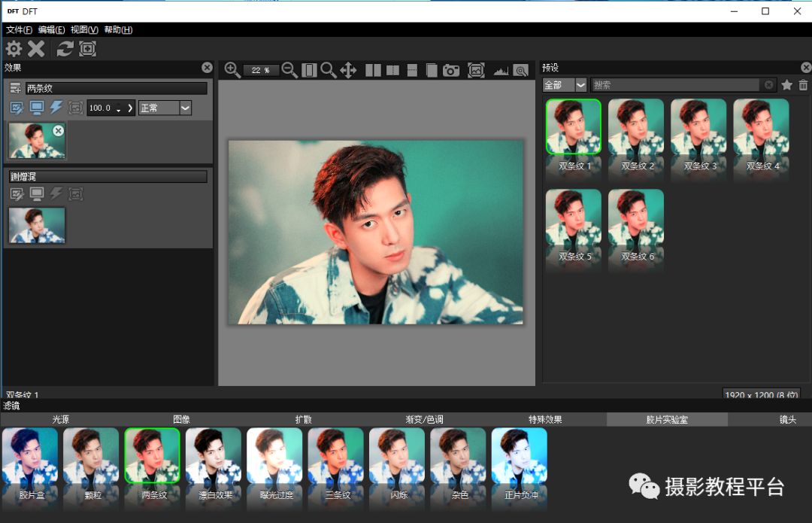Open the 帮助(H) menu

[x=118, y=29]
